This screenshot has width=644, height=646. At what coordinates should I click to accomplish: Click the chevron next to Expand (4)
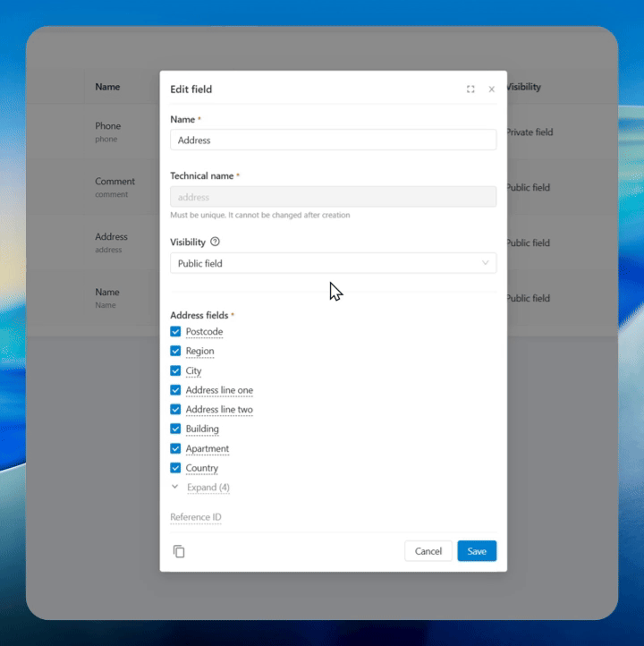175,487
